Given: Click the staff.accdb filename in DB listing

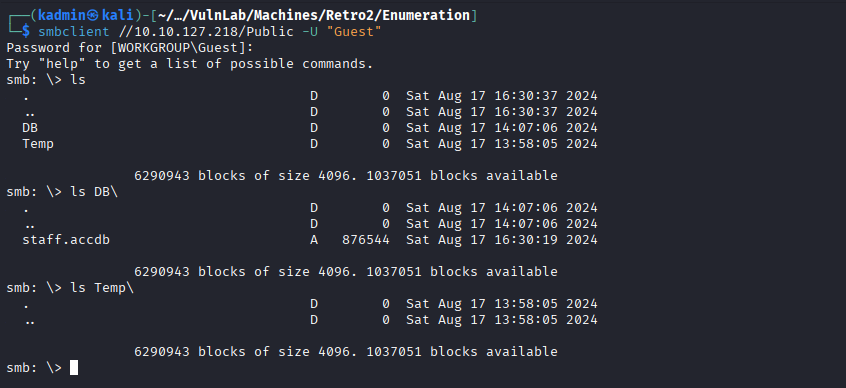Looking at the screenshot, I should click(x=66, y=240).
